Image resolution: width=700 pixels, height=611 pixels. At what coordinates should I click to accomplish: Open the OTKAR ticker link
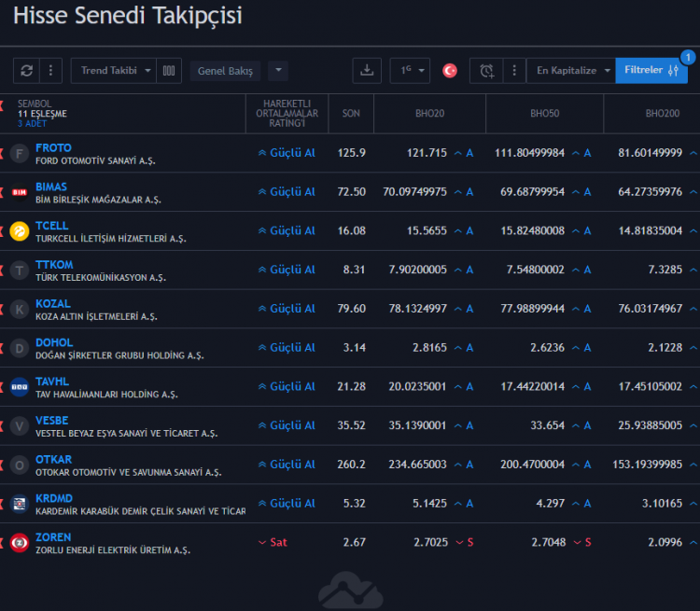click(53, 459)
